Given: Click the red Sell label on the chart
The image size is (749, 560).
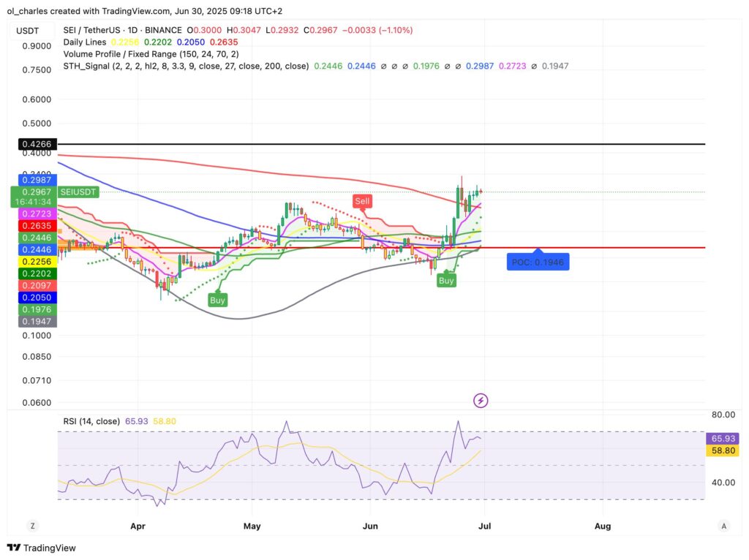Looking at the screenshot, I should tap(362, 202).
